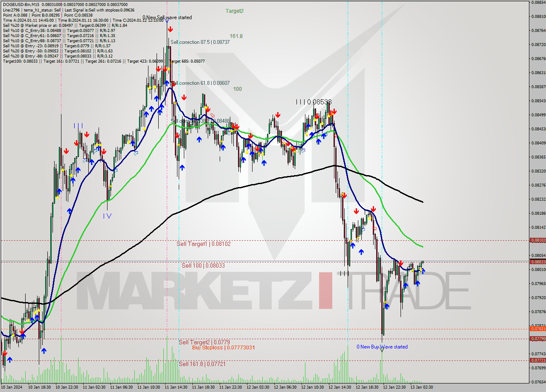Click the '12 Jan 10:30' time label

point(312,387)
